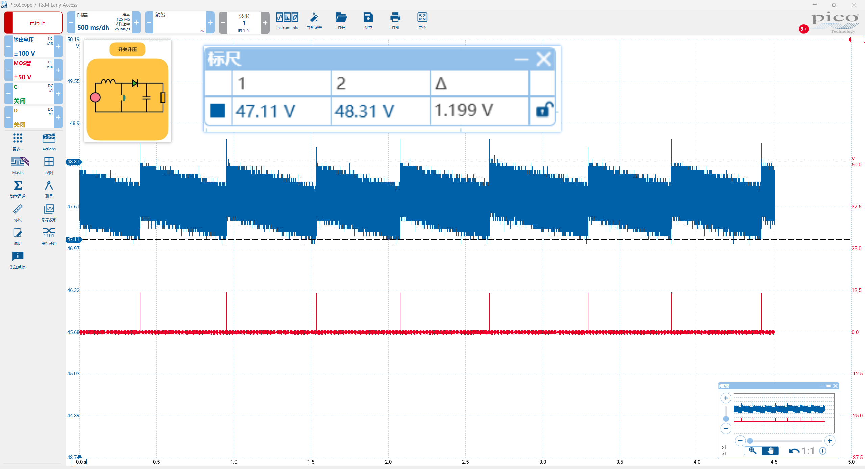
Task: Click the yellow boost converter label button
Action: 127,49
